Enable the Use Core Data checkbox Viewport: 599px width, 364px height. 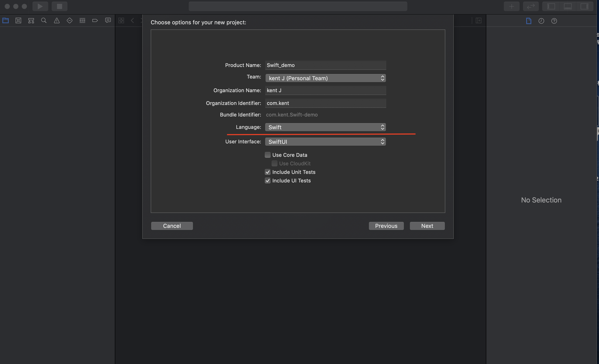[268, 155]
